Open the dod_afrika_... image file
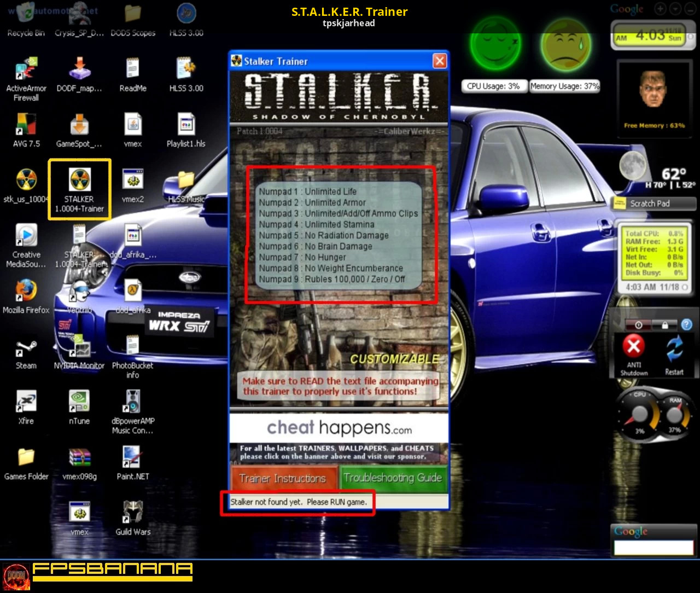Screen dimensions: 700x593 (x=133, y=242)
